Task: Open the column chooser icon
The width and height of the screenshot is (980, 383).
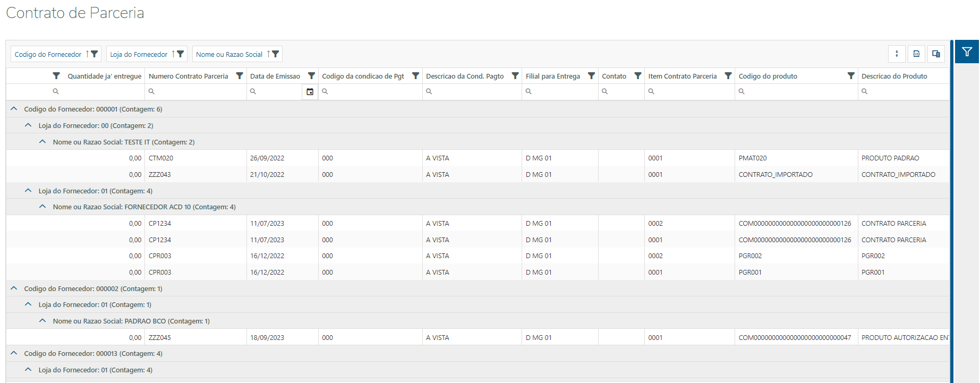Action: (936, 54)
